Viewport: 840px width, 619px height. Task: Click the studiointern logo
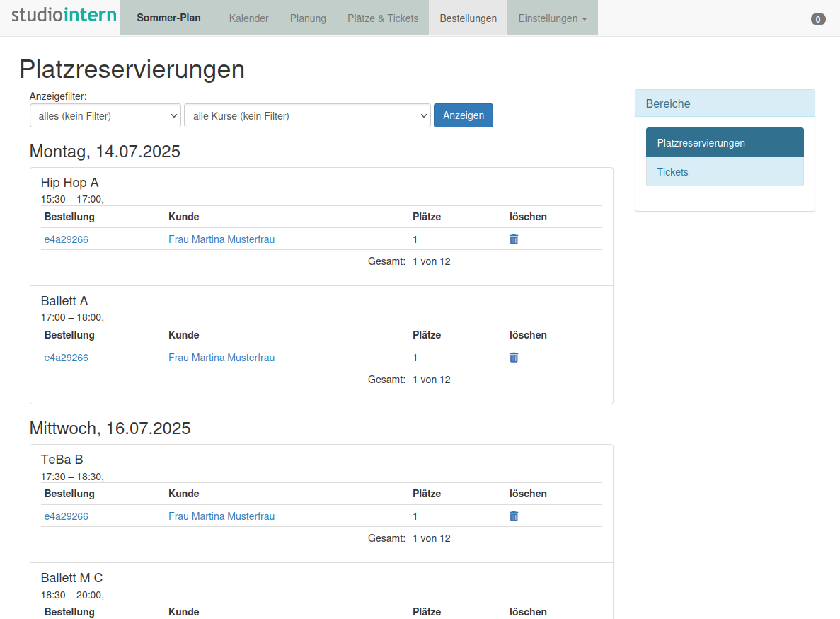[64, 16]
